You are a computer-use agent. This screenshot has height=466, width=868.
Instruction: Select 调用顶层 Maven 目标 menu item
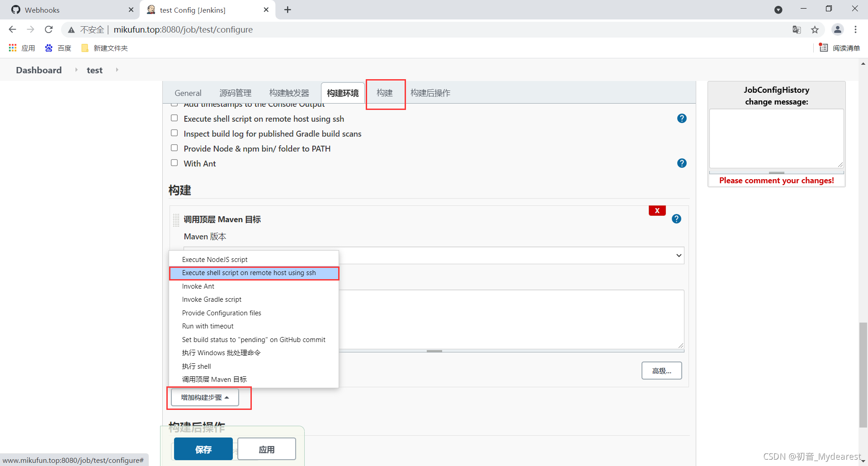point(254,380)
